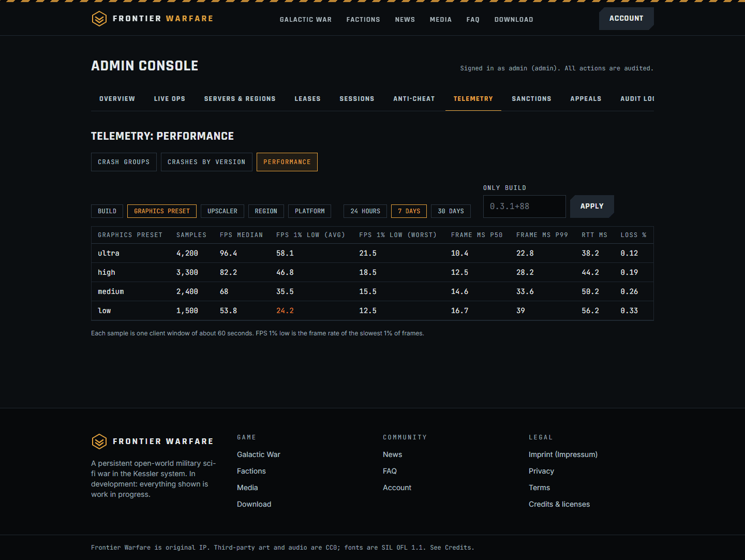Open the Factions nav item
Viewport: 745px width, 560px height.
(363, 20)
